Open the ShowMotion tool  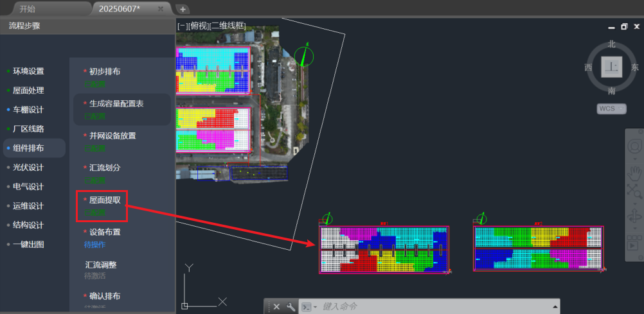tap(635, 244)
